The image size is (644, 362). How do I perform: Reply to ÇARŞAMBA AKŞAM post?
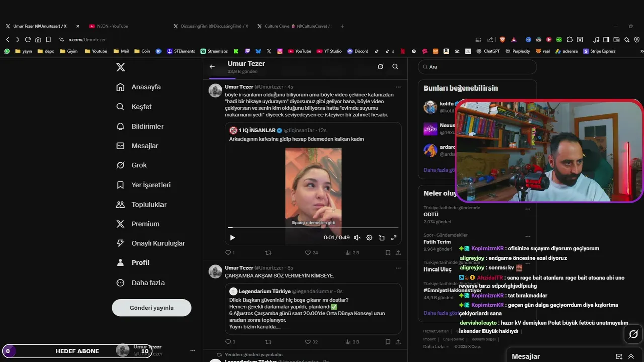pos(230,342)
